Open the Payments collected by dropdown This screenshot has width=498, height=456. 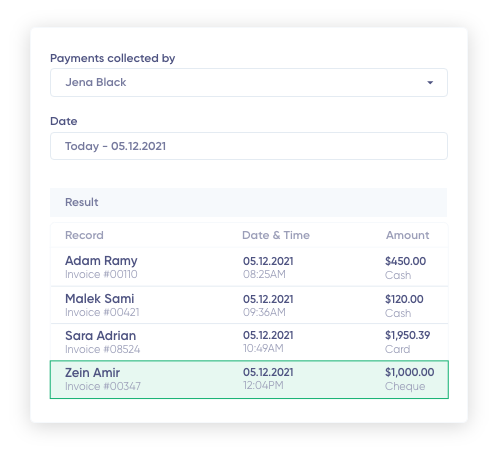[249, 82]
